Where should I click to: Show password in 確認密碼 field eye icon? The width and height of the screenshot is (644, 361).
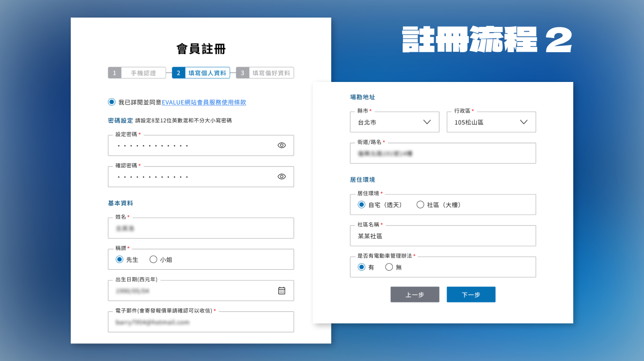[x=282, y=177]
